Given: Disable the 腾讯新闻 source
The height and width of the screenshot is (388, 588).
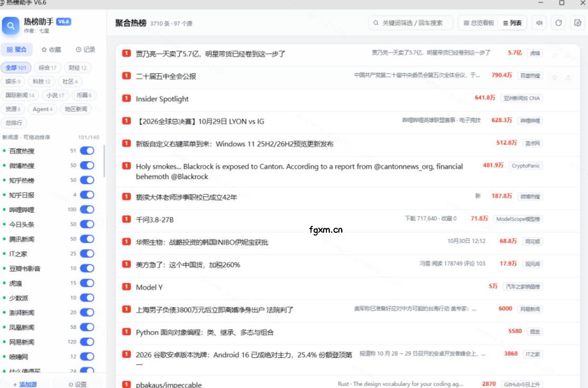Looking at the screenshot, I should click(87, 239).
